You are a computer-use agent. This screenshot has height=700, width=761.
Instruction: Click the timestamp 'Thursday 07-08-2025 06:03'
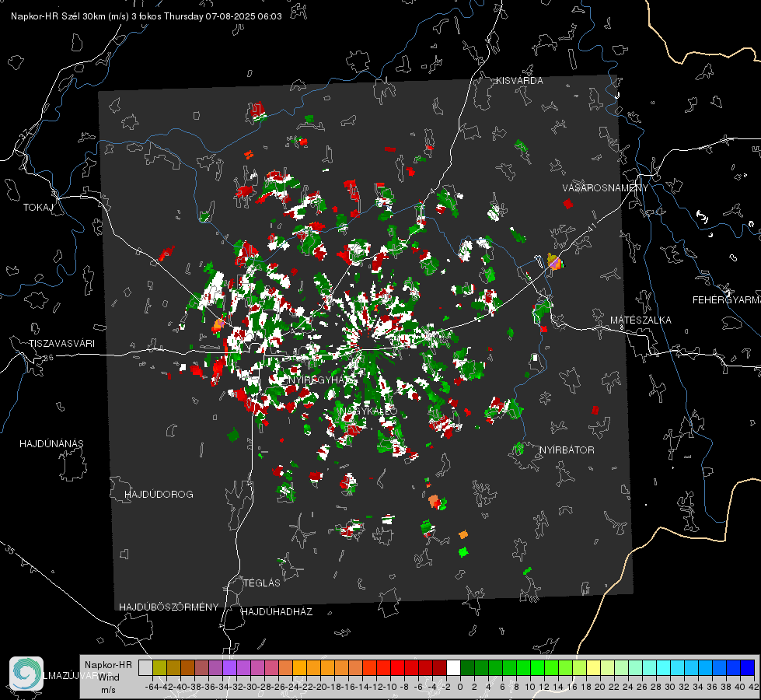click(223, 16)
